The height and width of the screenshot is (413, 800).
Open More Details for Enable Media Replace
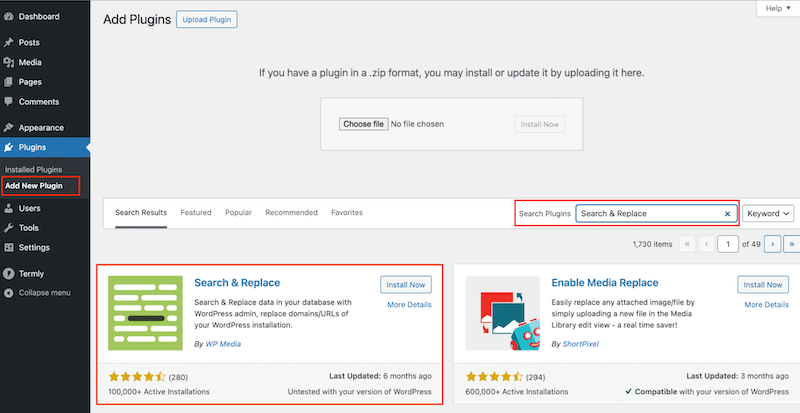coord(766,305)
